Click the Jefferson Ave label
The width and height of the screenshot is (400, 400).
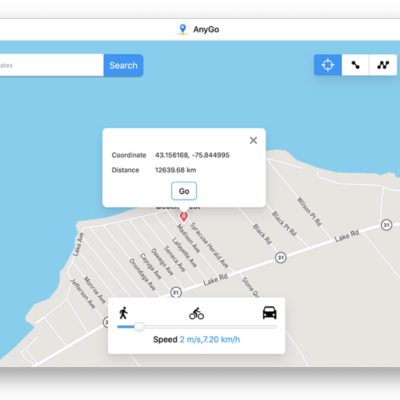82,294
